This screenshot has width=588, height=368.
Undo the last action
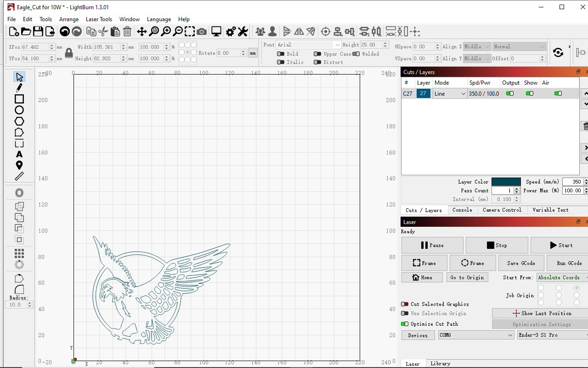coord(65,32)
